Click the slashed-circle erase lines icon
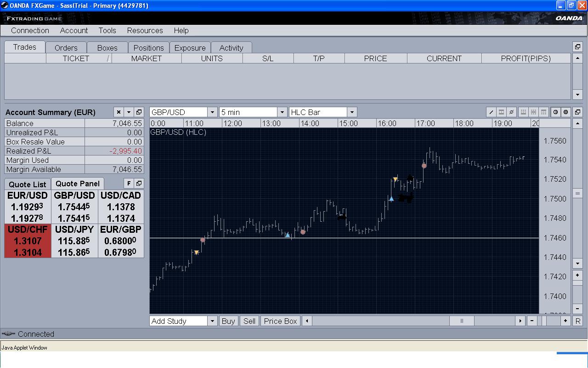Image resolution: width=588 pixels, height=368 pixels. coord(511,112)
